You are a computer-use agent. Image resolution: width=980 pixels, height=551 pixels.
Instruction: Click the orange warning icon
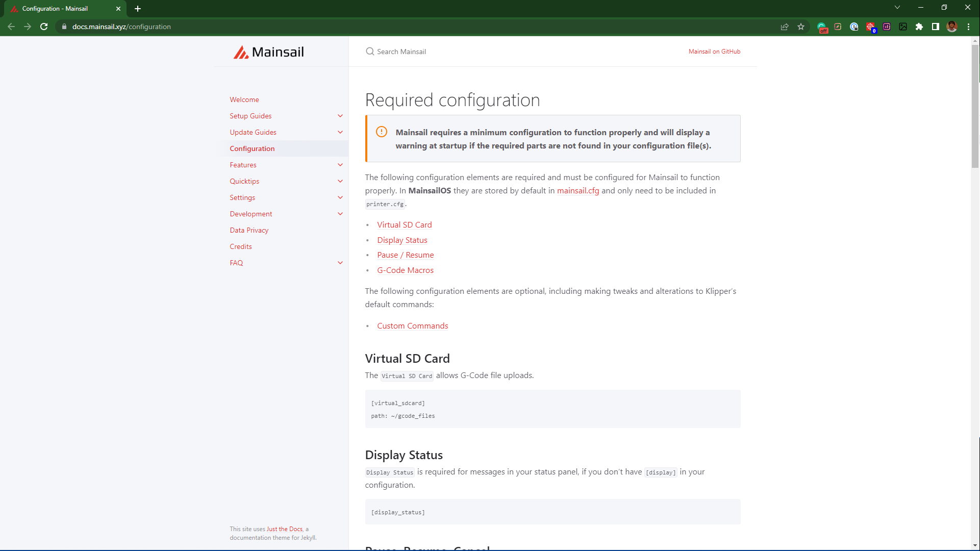click(382, 132)
